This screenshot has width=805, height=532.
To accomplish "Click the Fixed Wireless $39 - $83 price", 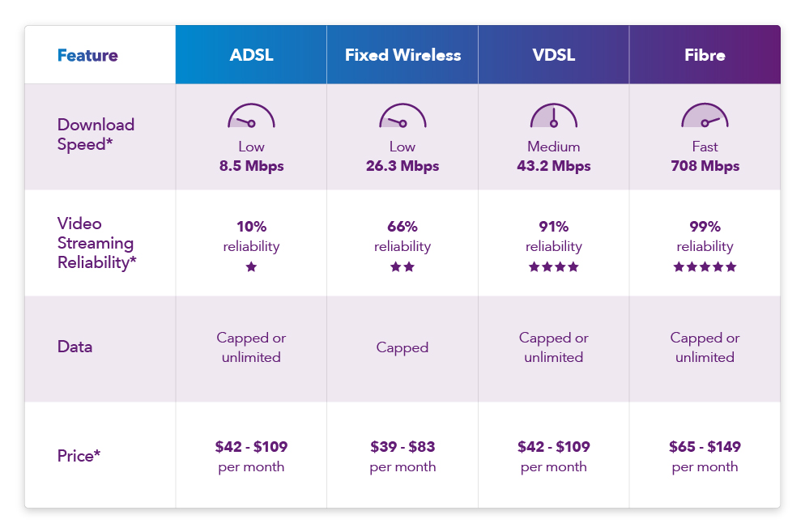I will (402, 446).
